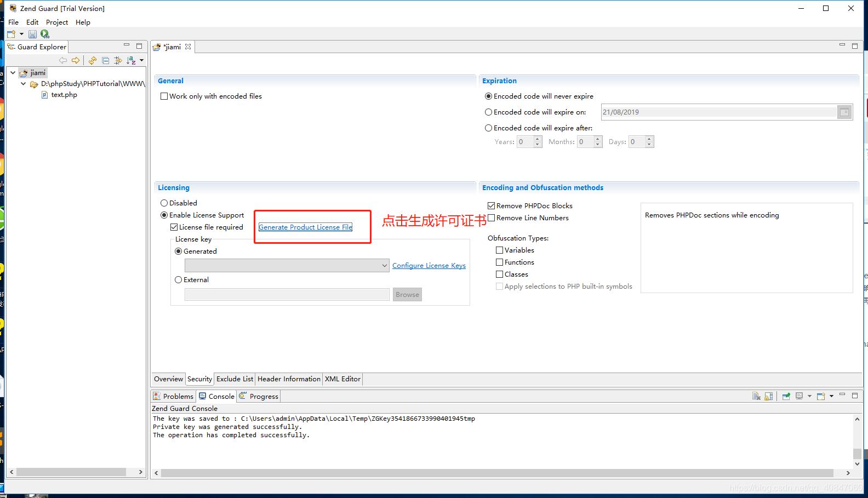This screenshot has width=868, height=498.
Task: Toggle Work only with encoded files checkbox
Action: point(164,96)
